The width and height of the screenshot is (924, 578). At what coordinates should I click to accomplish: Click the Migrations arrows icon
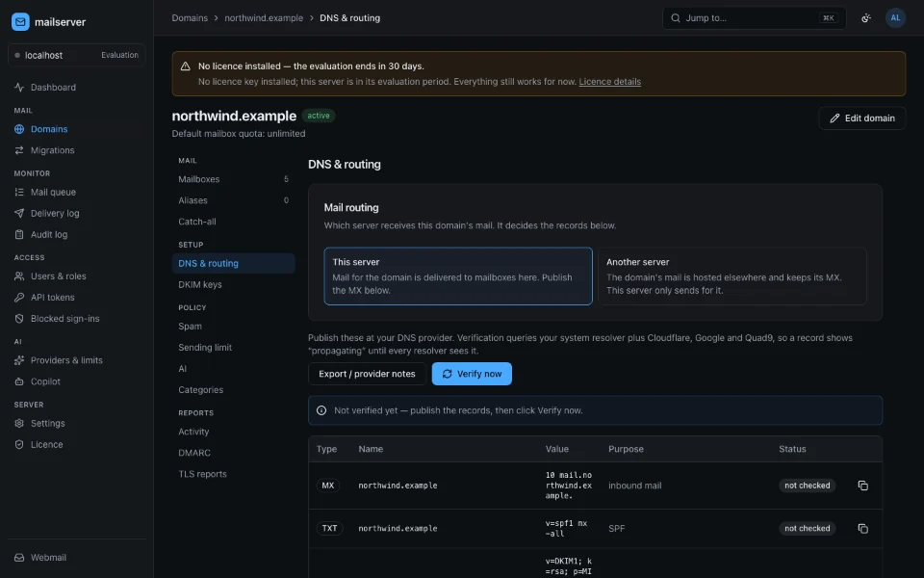click(x=19, y=150)
